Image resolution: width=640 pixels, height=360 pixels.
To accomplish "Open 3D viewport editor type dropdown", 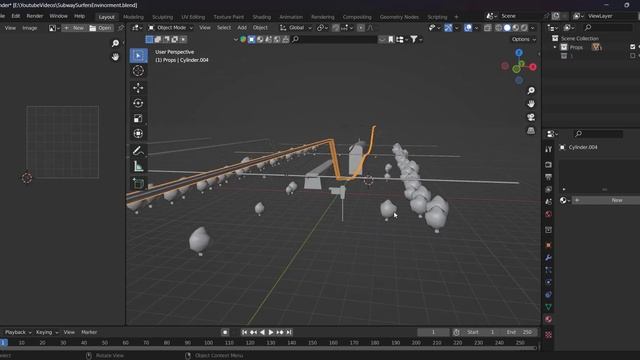I will (x=137, y=28).
